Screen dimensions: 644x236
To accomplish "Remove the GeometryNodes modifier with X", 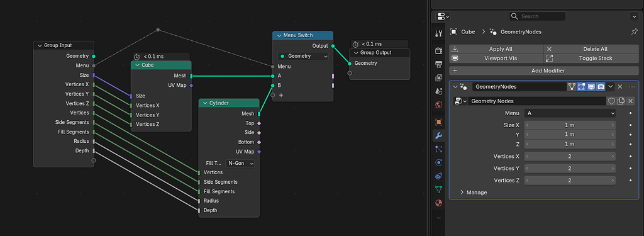I will point(620,87).
